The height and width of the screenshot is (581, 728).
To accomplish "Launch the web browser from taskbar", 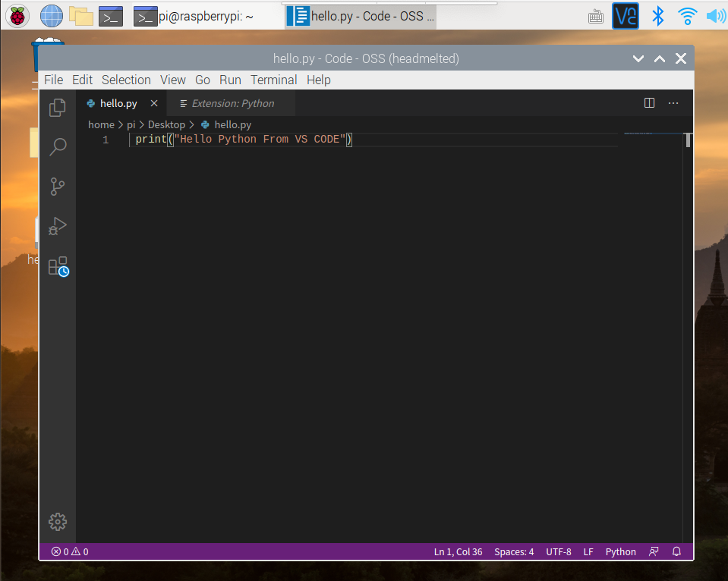I will [x=51, y=17].
